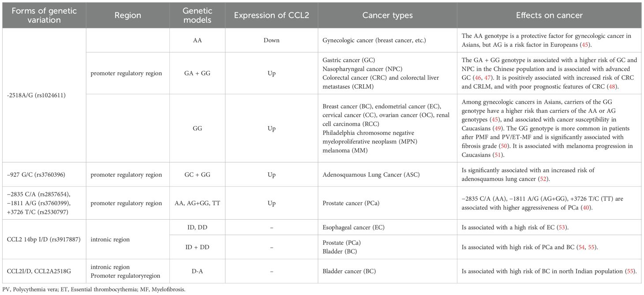The height and width of the screenshot is (295, 644).
Task: Select the "Effects on cancer" column header
Action: pyautogui.click(x=549, y=15)
